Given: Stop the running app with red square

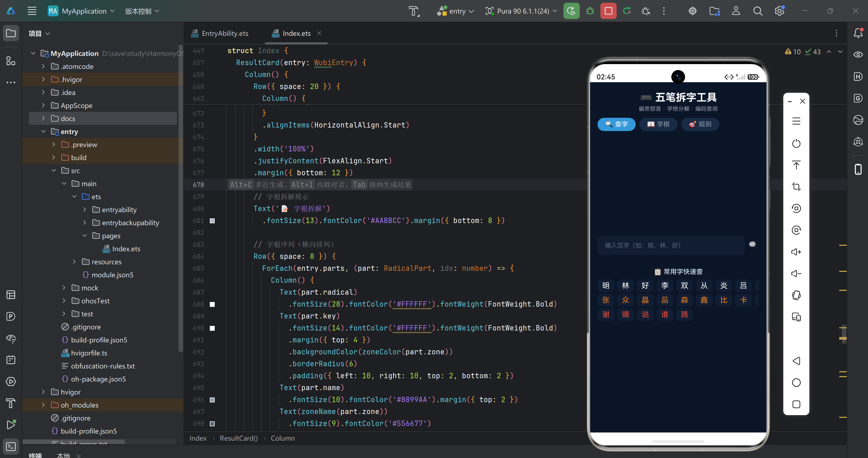Looking at the screenshot, I should pyautogui.click(x=608, y=11).
